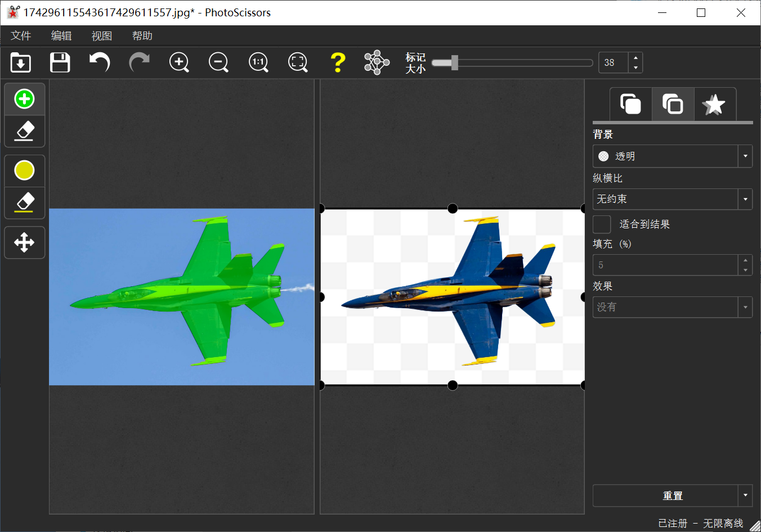Select the yellow hair marker tool
The height and width of the screenshot is (532, 761).
point(25,170)
